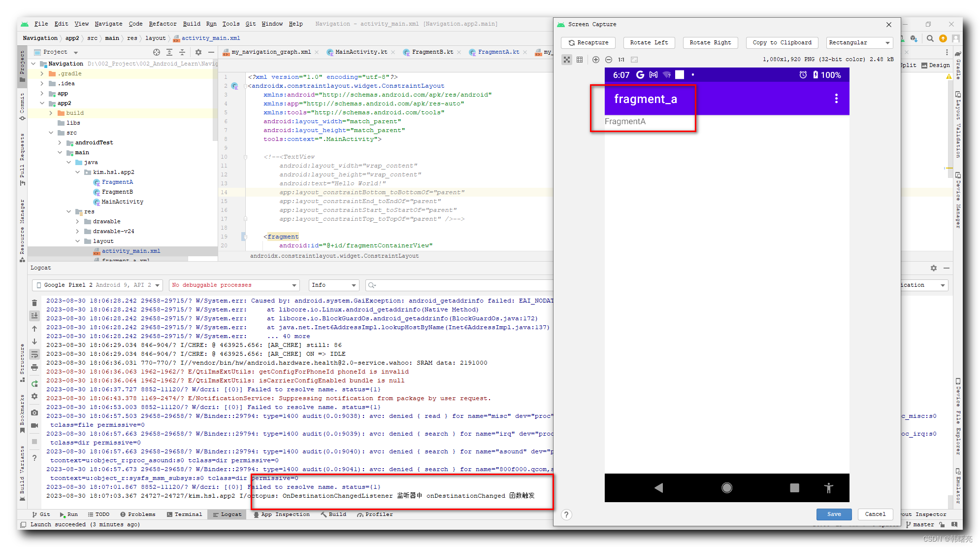Viewport: 980px width, 547px height.
Task: Click Rotate Left in Screen Capture toolbar
Action: click(x=648, y=42)
